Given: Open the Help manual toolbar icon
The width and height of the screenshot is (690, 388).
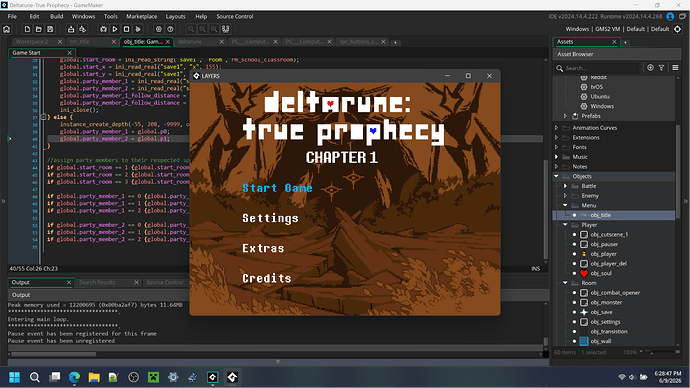Looking at the screenshot, I should (170, 29).
